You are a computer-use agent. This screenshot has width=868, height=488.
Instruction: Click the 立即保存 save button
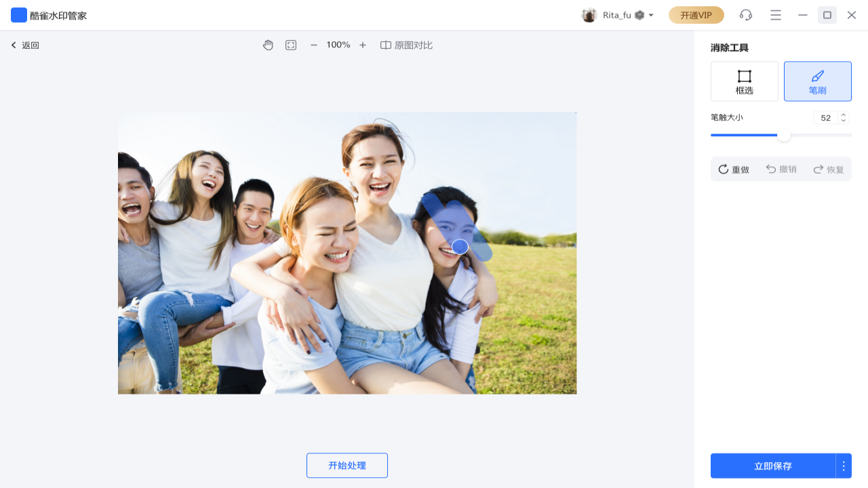[773, 466]
